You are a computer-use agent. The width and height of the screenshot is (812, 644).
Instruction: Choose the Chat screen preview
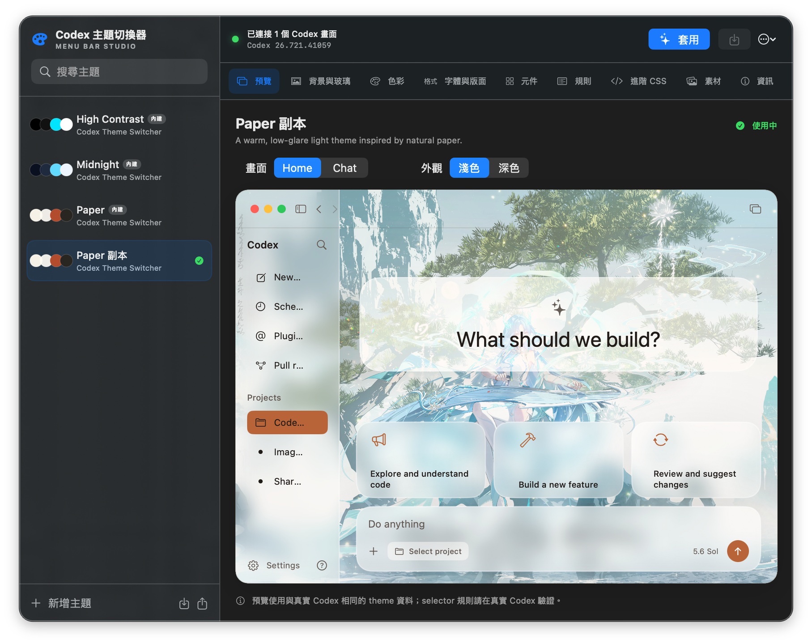[344, 168]
